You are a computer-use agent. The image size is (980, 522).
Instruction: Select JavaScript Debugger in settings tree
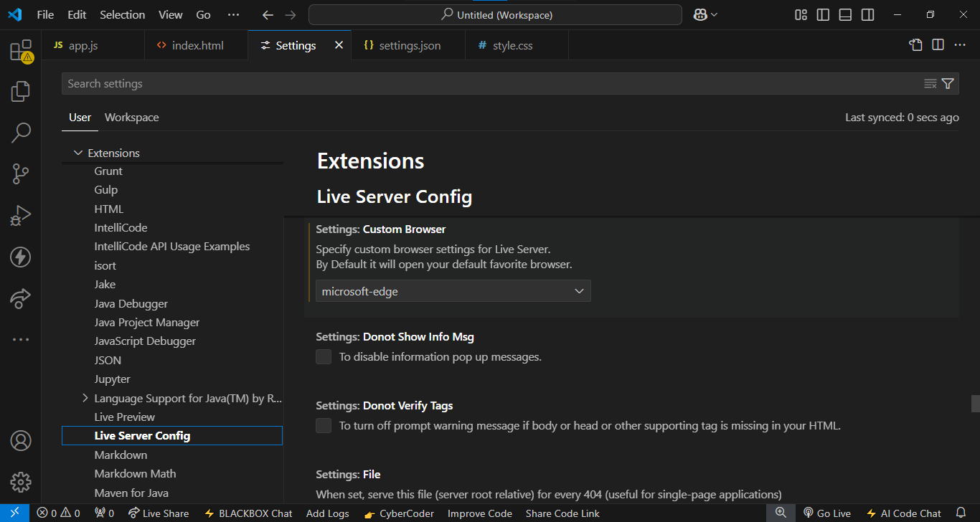click(145, 341)
